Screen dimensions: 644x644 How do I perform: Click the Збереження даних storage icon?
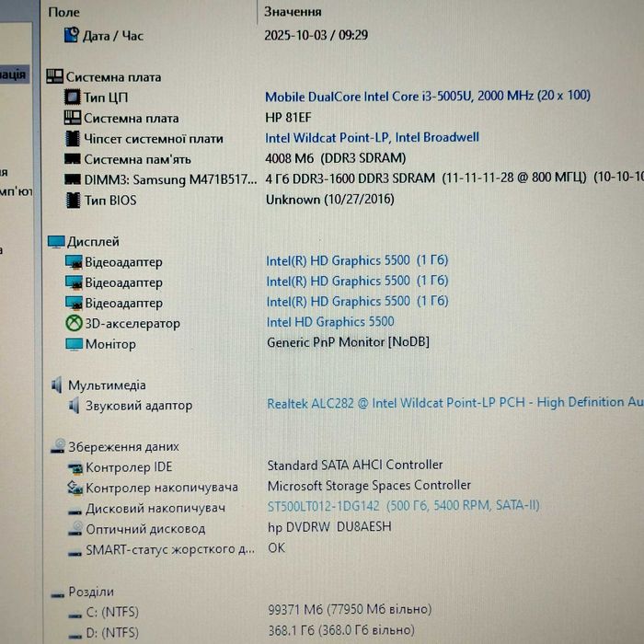click(58, 446)
